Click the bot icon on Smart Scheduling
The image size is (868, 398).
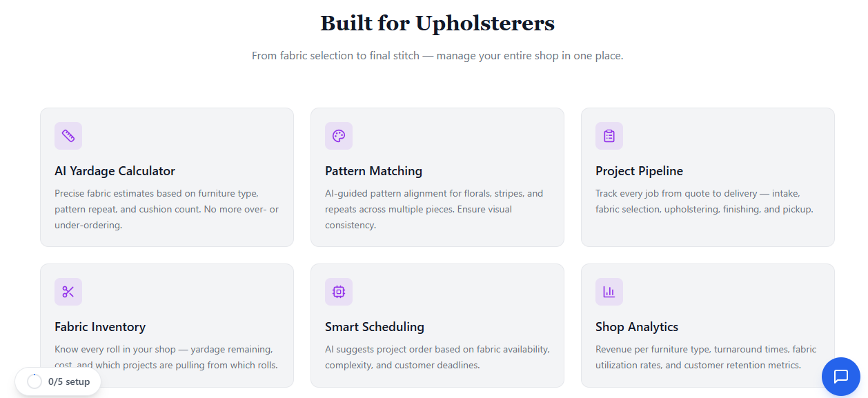(338, 292)
